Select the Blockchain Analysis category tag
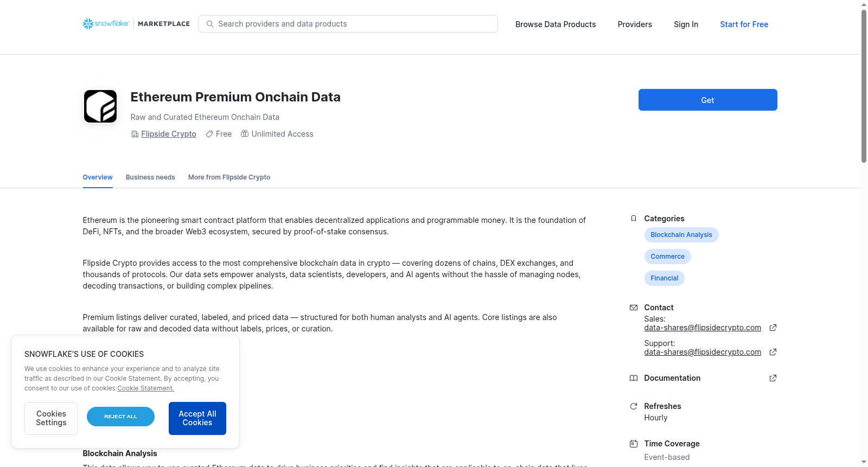This screenshot has width=868, height=467. (681, 235)
